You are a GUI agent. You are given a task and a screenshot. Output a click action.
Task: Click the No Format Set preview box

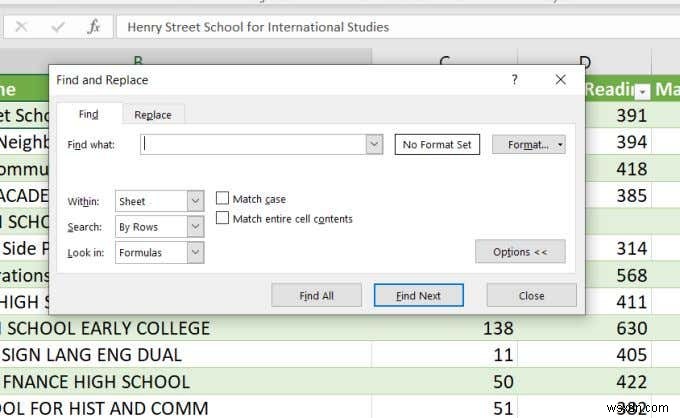[x=437, y=144]
